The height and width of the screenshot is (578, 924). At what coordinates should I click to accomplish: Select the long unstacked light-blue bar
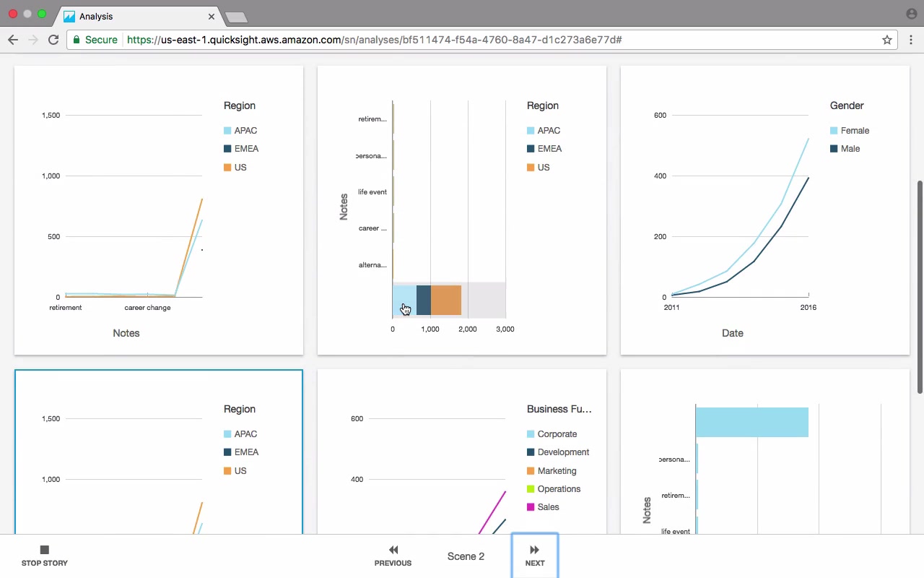pos(752,422)
